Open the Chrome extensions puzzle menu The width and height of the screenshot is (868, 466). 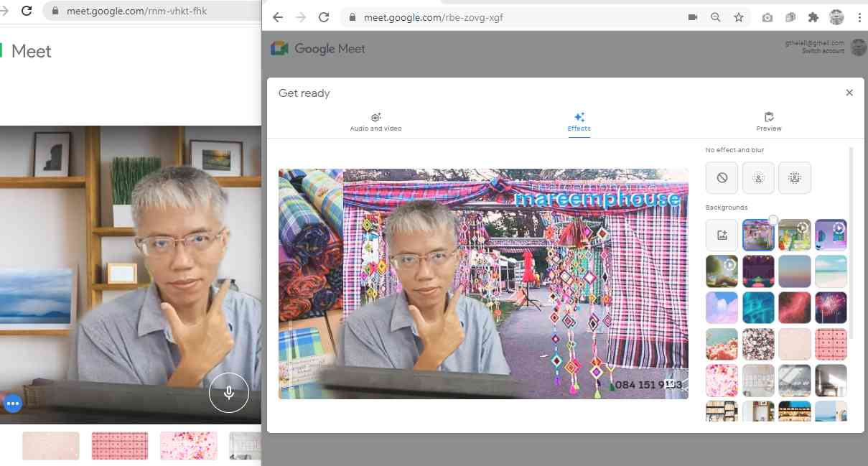(x=813, y=17)
